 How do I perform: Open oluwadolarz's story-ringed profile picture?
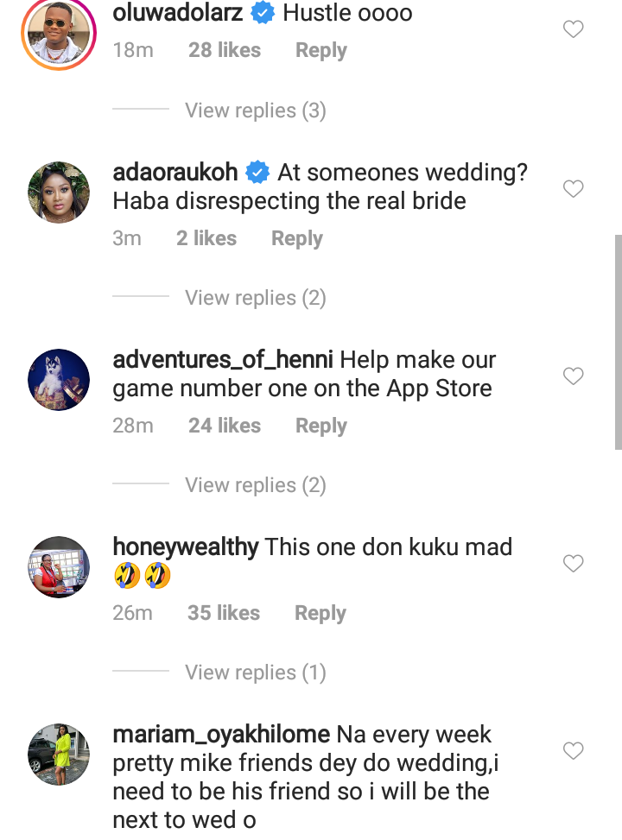[59, 33]
